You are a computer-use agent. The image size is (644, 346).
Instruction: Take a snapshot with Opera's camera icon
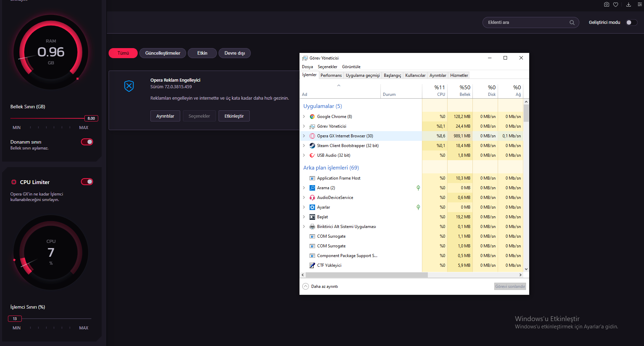point(607,4)
